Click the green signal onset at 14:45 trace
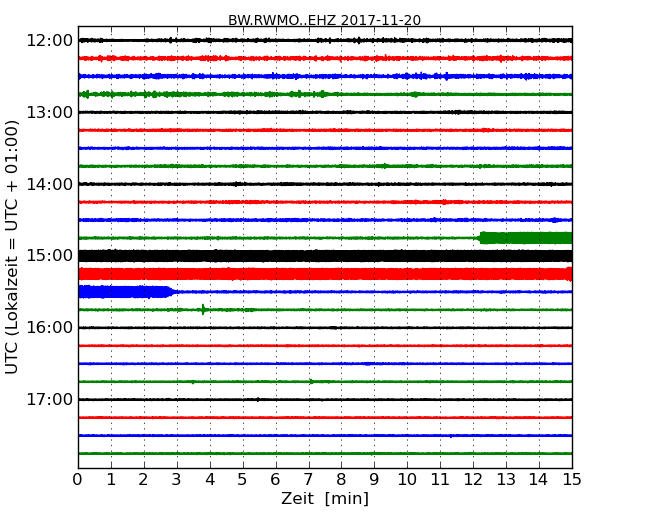This screenshot has height=520, width=650. pos(526,238)
